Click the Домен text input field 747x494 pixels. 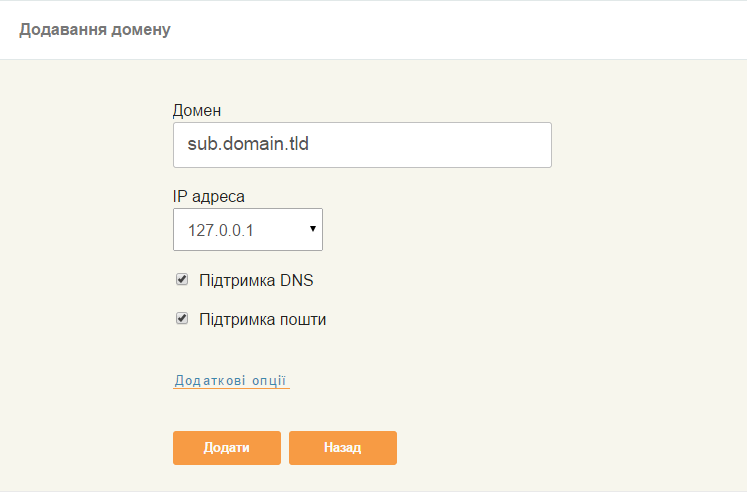point(362,145)
